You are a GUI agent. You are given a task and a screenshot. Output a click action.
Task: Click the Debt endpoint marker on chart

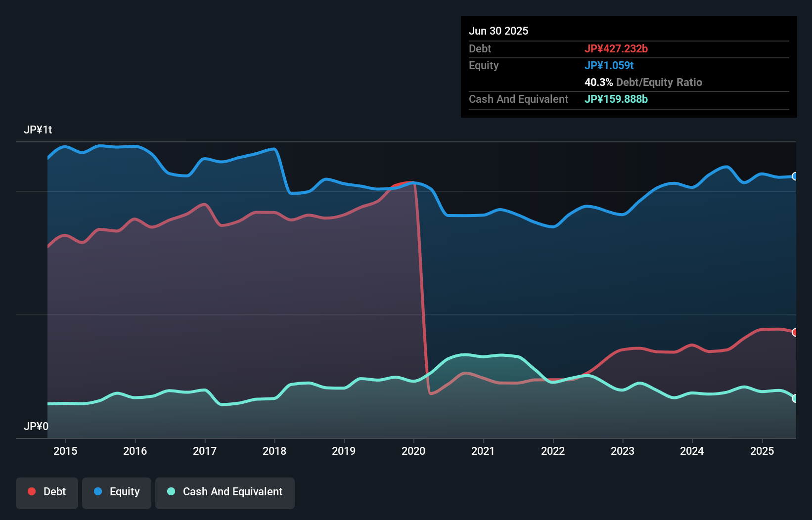795,332
